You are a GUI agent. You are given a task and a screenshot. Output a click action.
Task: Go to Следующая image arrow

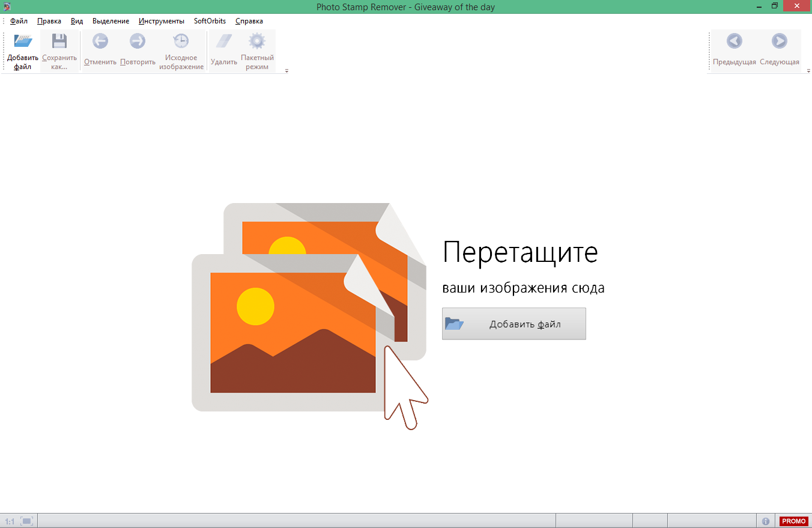click(779, 41)
